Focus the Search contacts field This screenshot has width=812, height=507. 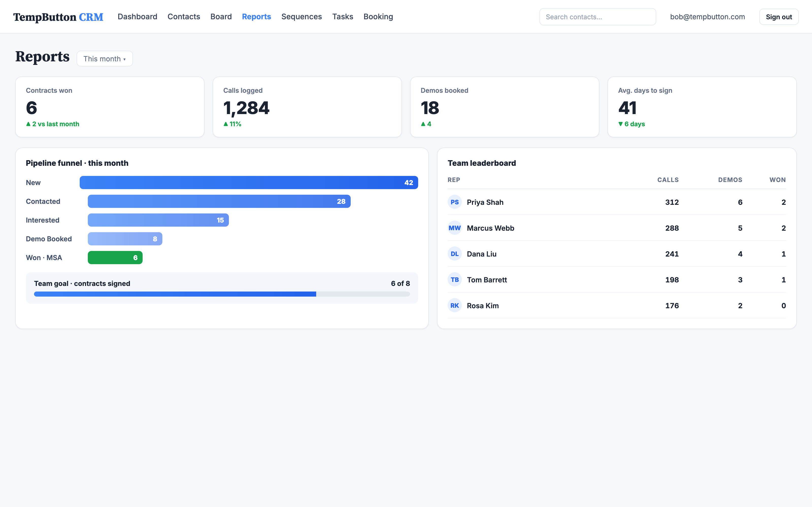(x=598, y=17)
